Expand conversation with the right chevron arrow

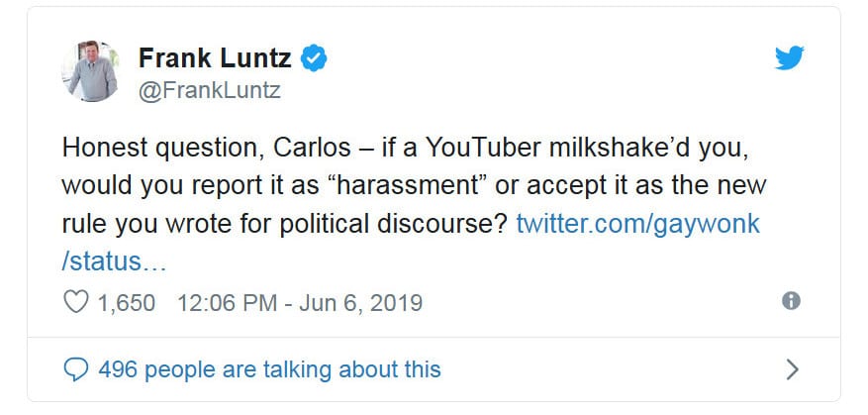791,369
